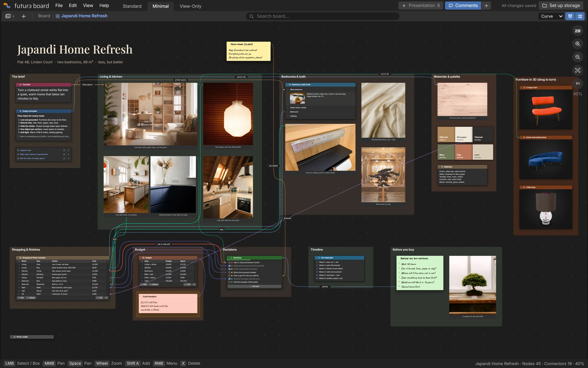This screenshot has width=588, height=368.
Task: Open the juniper bonsai photo
Action: coord(473,285)
